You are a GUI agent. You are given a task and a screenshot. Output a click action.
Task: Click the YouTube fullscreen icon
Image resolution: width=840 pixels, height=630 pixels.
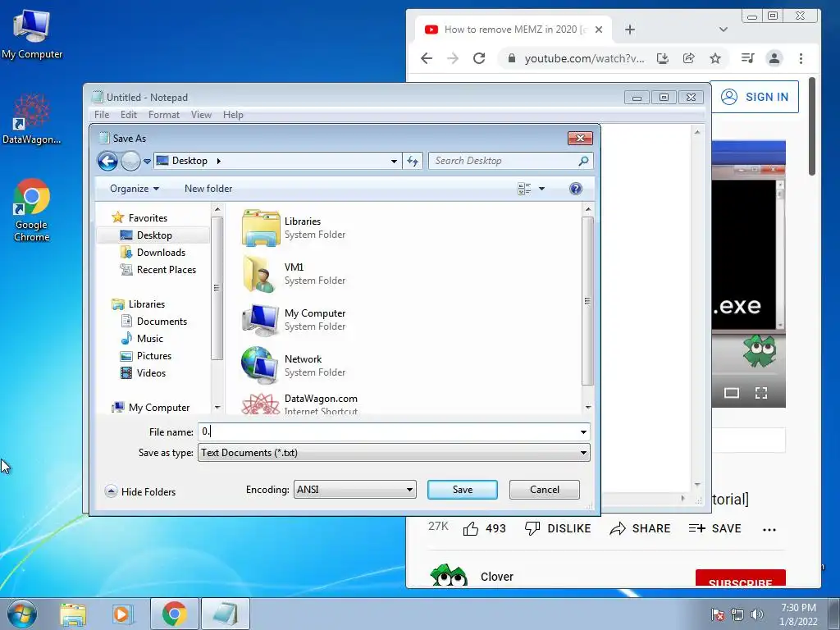pyautogui.click(x=761, y=393)
